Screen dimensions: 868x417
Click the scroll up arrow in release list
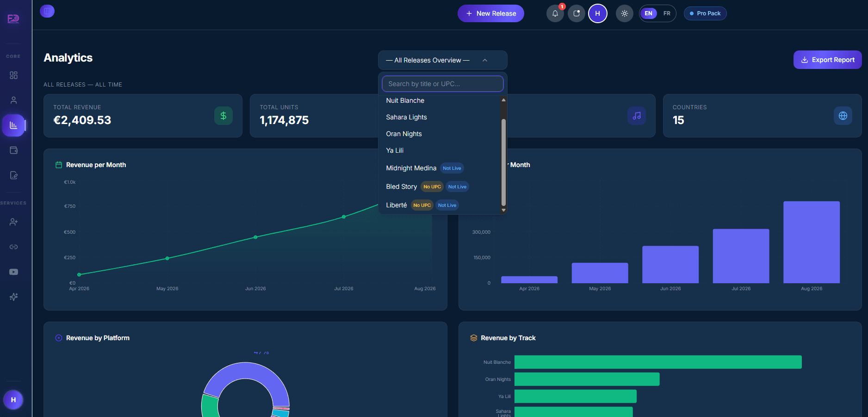[503, 100]
